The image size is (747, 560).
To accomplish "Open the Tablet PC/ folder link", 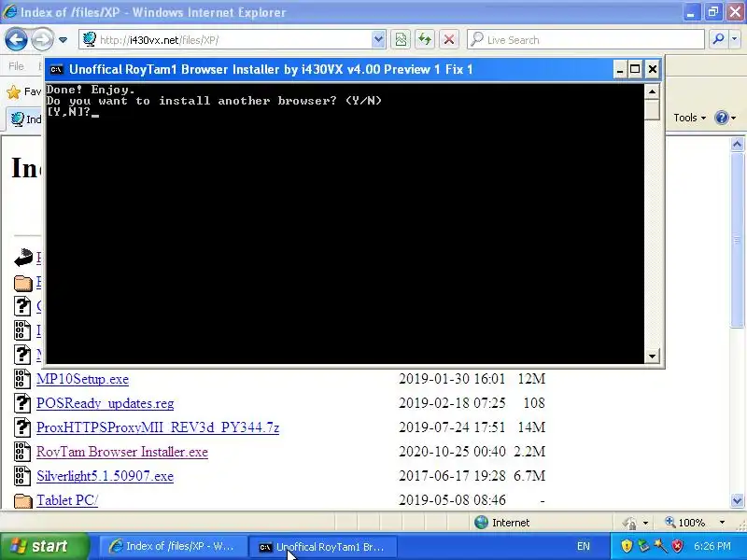I will (x=67, y=500).
